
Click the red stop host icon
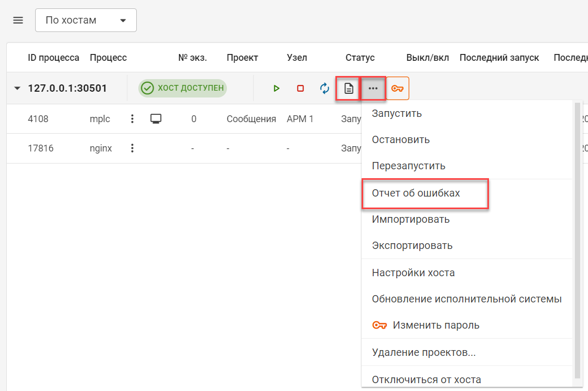(x=300, y=89)
